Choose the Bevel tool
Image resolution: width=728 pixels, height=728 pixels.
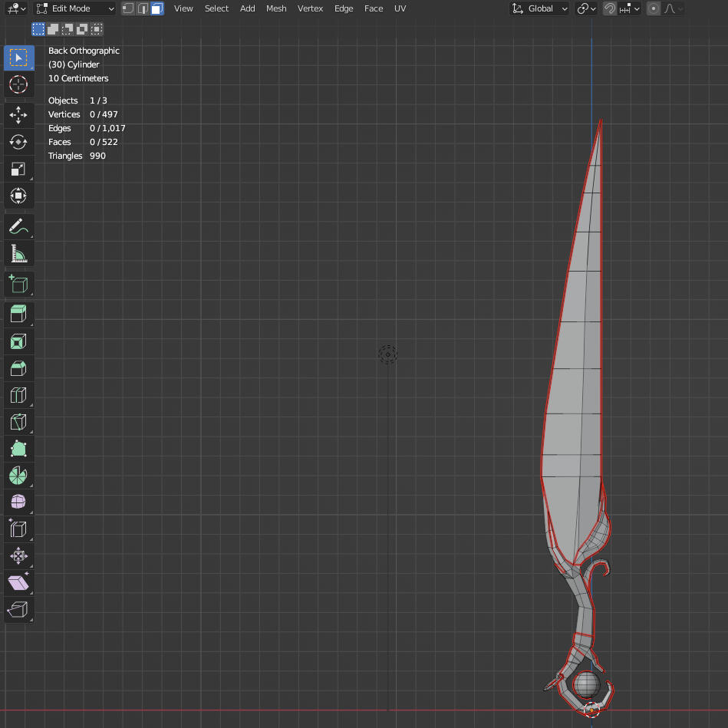coord(18,368)
